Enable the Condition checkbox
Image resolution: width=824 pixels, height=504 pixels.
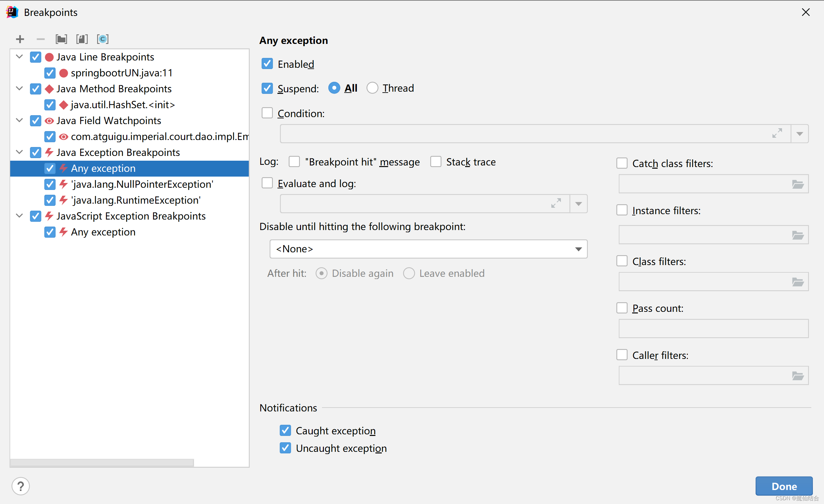click(x=269, y=113)
